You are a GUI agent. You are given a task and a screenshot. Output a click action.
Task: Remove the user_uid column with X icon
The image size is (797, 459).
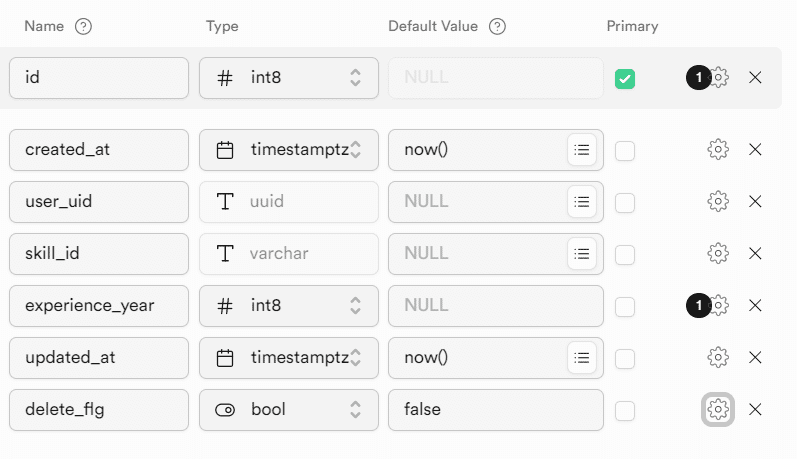pos(755,202)
